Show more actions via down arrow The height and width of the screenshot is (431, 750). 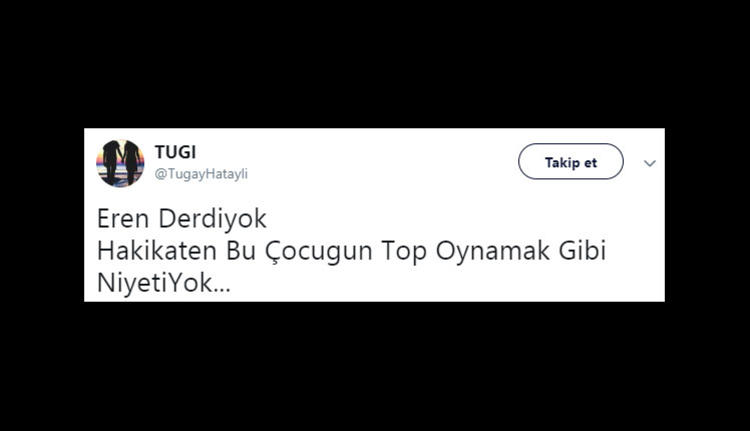pos(650,163)
